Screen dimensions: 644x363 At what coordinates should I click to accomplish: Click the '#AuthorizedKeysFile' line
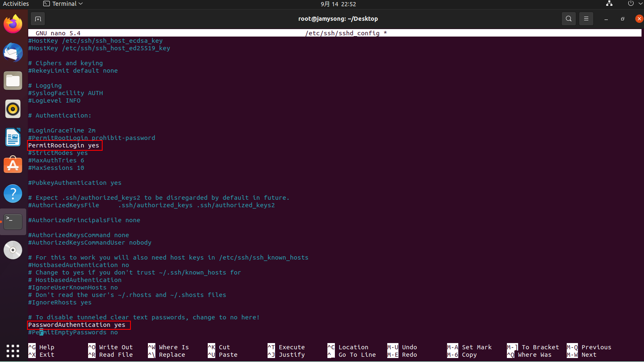point(151,205)
